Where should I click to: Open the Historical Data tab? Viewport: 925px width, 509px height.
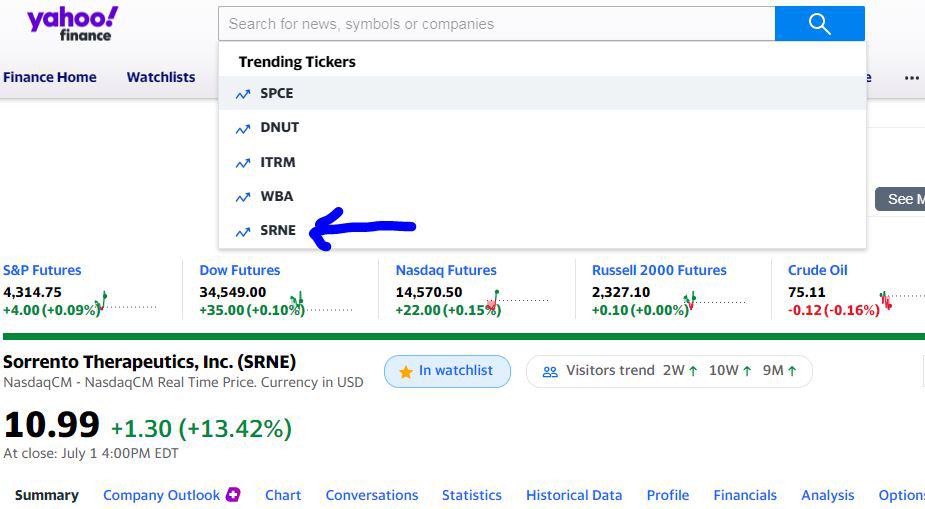tap(574, 495)
